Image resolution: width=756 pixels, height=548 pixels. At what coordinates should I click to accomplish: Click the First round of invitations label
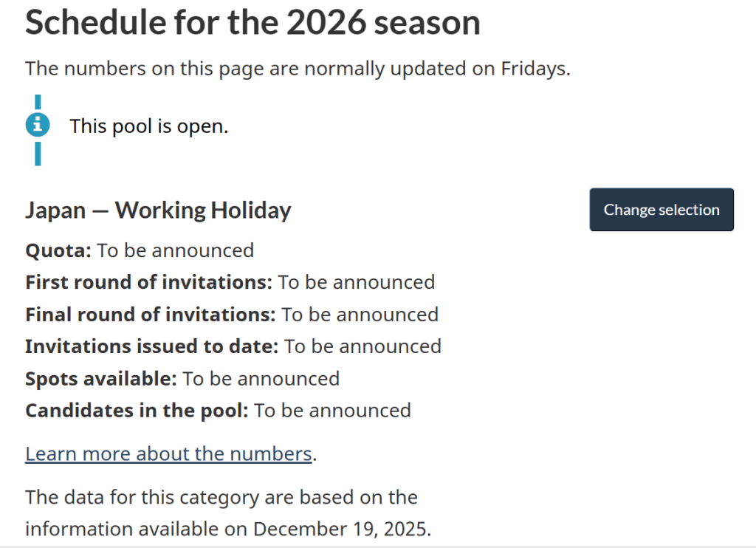click(148, 282)
